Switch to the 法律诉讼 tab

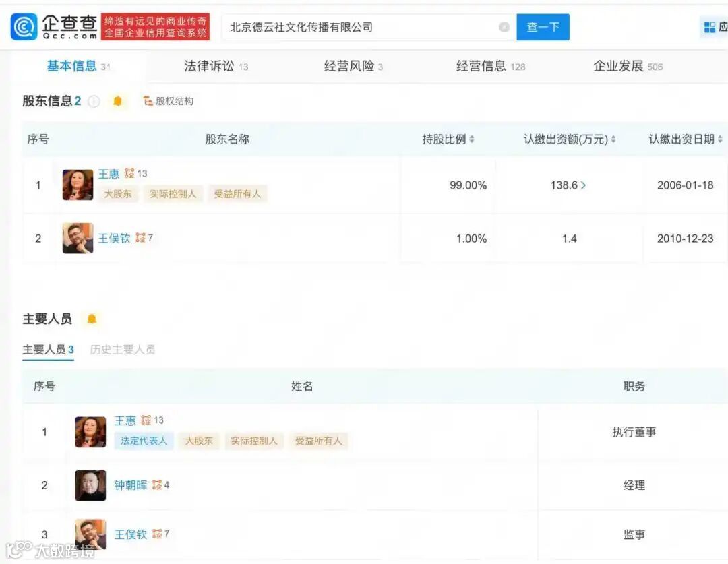click(216, 66)
